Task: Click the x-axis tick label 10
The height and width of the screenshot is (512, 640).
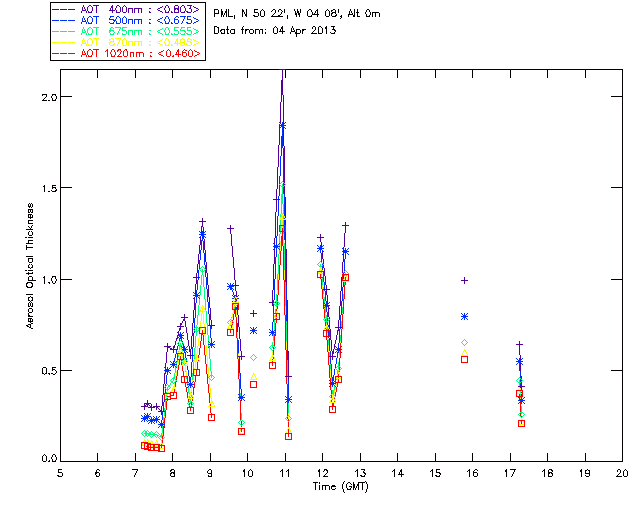Action: tap(247, 473)
